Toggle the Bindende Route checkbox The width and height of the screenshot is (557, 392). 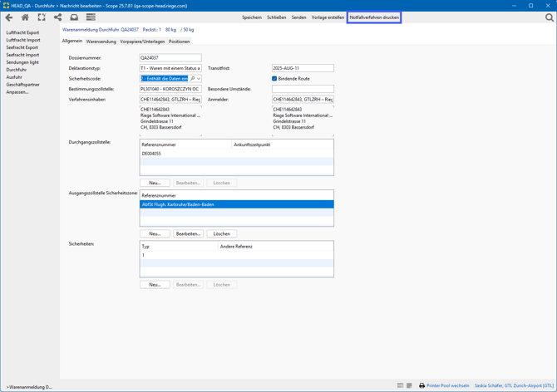(x=274, y=79)
